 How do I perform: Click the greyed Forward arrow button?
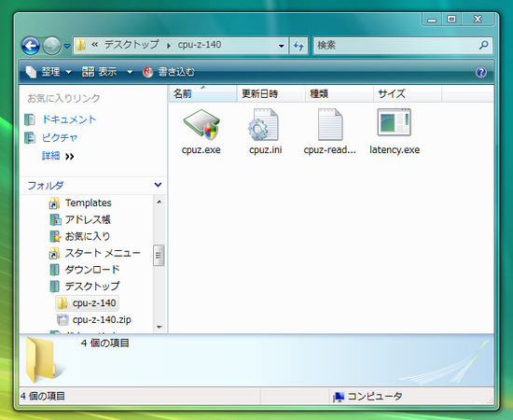coord(51,46)
